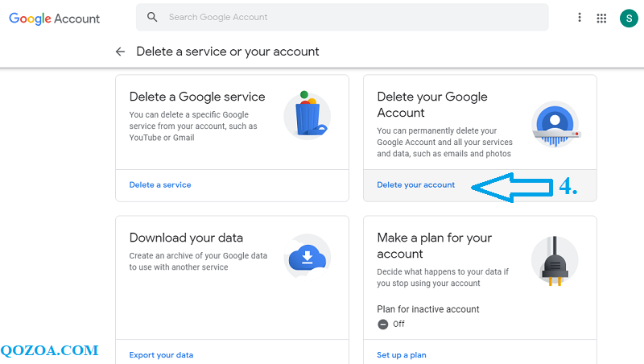Viewport: 644px width, 364px height.
Task: Click the Plan for inactive account text
Action: pyautogui.click(x=427, y=309)
